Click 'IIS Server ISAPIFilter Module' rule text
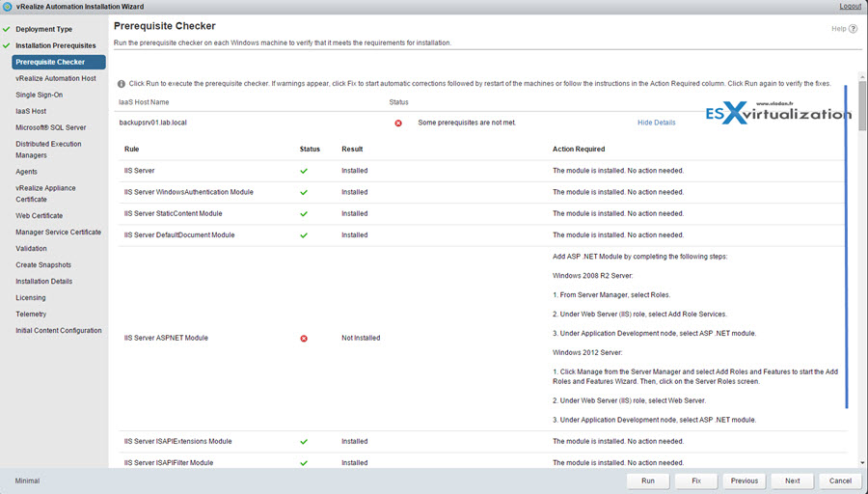Image resolution: width=868 pixels, height=494 pixels. pyautogui.click(x=169, y=463)
